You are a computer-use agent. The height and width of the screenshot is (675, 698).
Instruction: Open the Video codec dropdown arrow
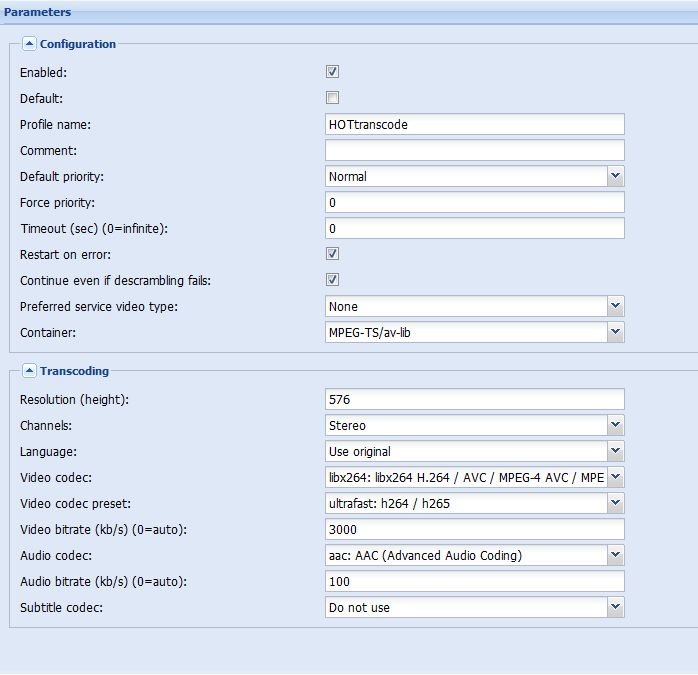tap(615, 477)
